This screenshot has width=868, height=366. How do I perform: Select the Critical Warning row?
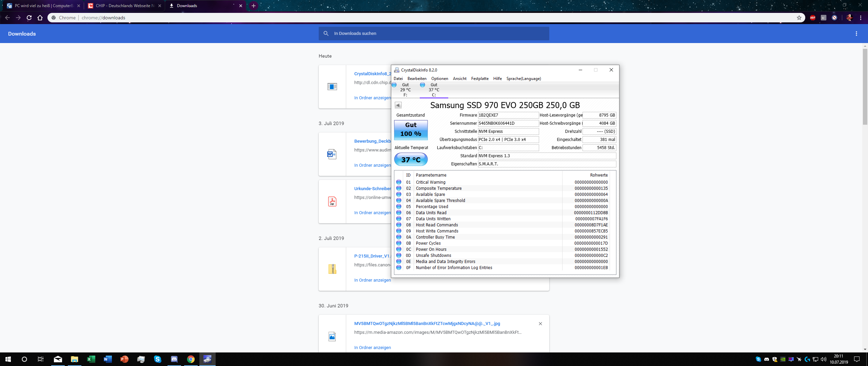(502, 182)
